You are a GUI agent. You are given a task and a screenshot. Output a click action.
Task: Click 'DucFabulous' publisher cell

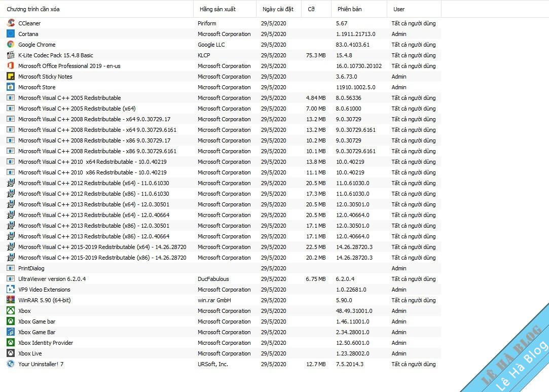[213, 279]
